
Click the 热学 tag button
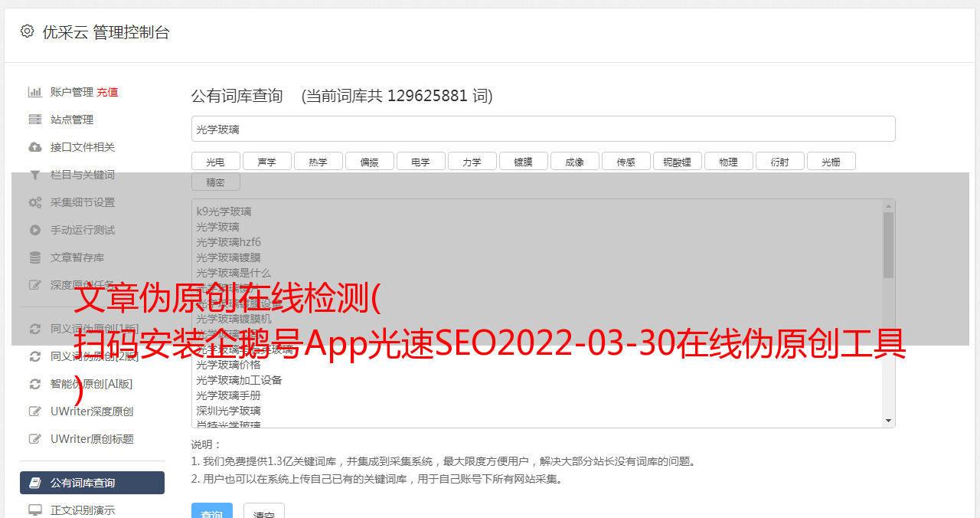coord(318,161)
